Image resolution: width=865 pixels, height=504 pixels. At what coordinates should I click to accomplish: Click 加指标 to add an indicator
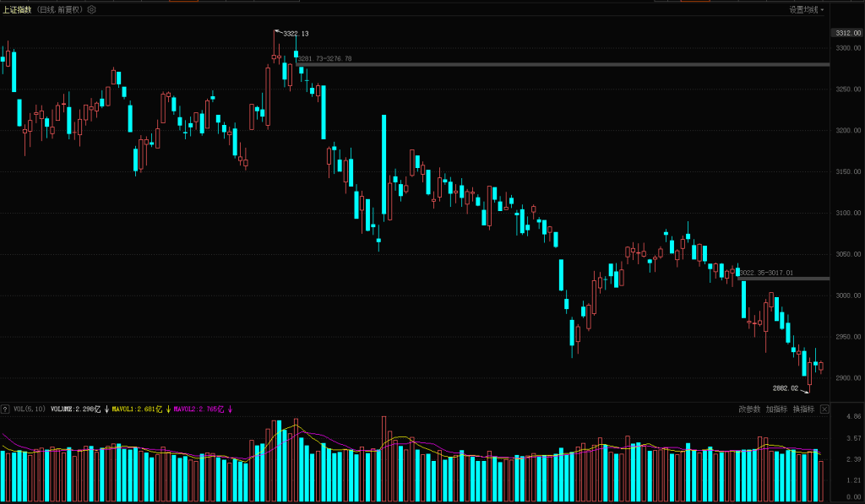click(x=776, y=409)
